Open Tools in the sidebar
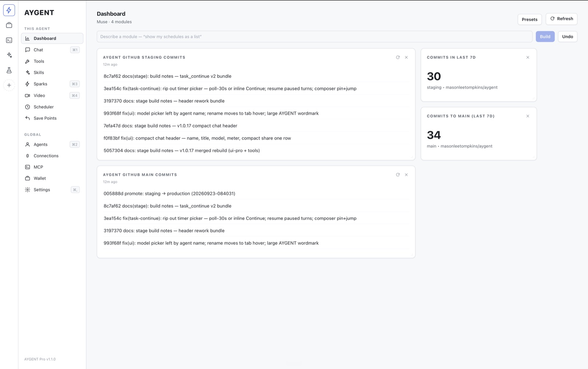The image size is (588, 369). (x=52, y=61)
